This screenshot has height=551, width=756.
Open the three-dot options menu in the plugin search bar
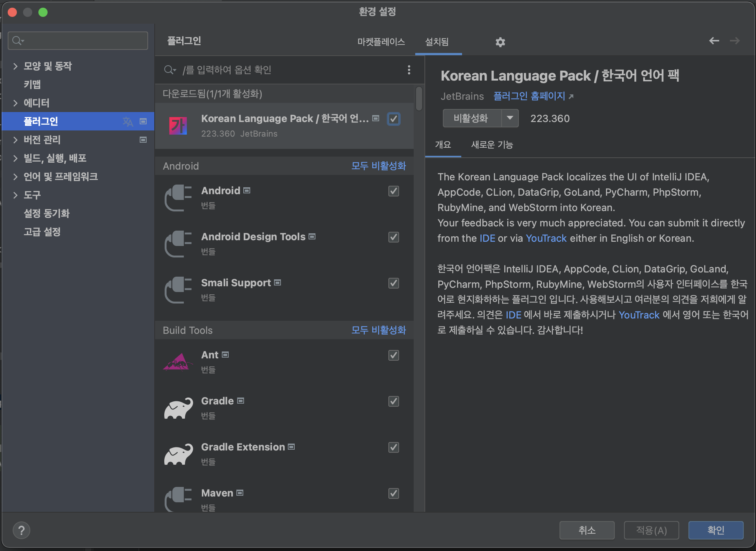pyautogui.click(x=409, y=70)
